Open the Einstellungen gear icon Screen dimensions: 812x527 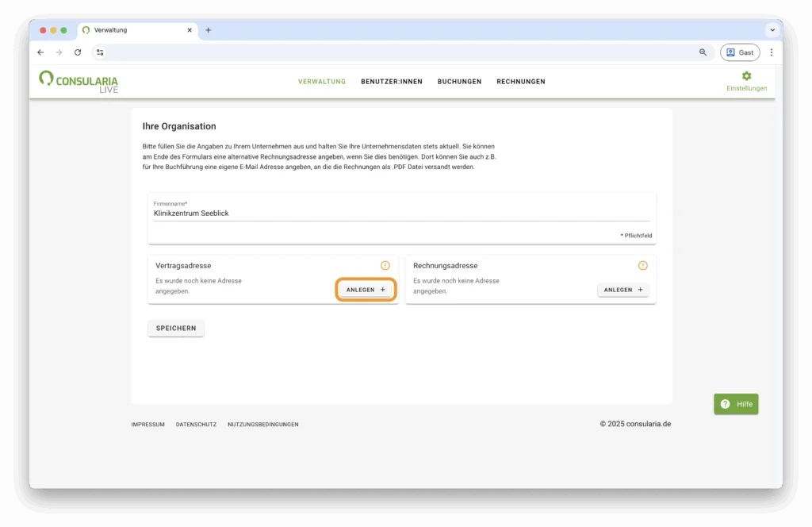point(746,77)
